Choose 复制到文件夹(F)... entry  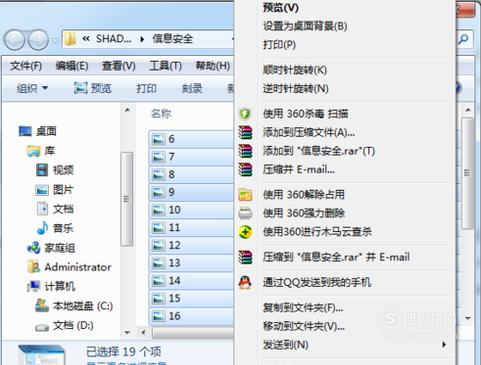(x=345, y=307)
